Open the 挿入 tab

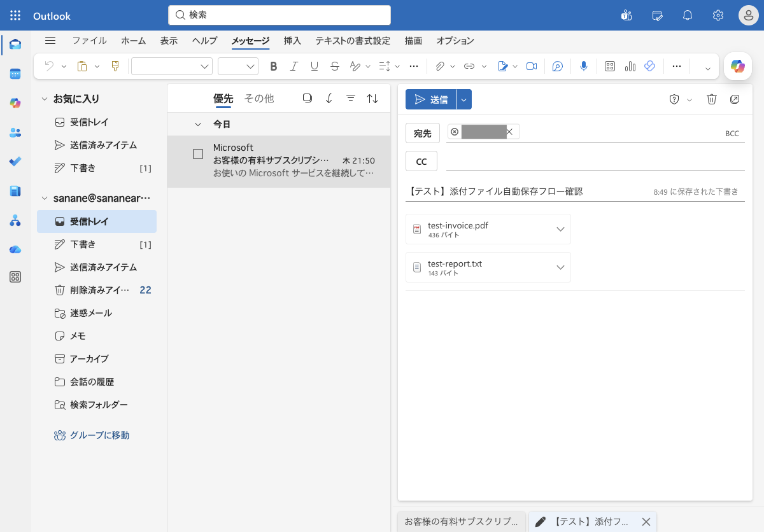tap(292, 41)
